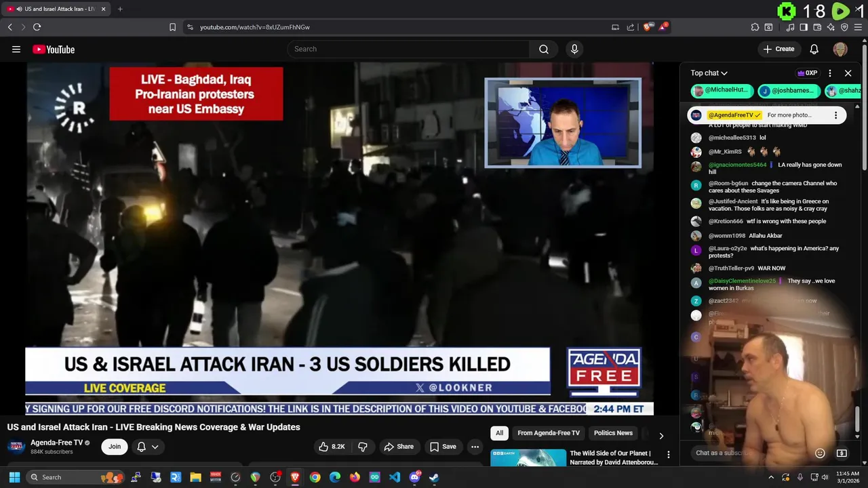
Task: Open more actions three-dot menu below video
Action: [x=475, y=447]
